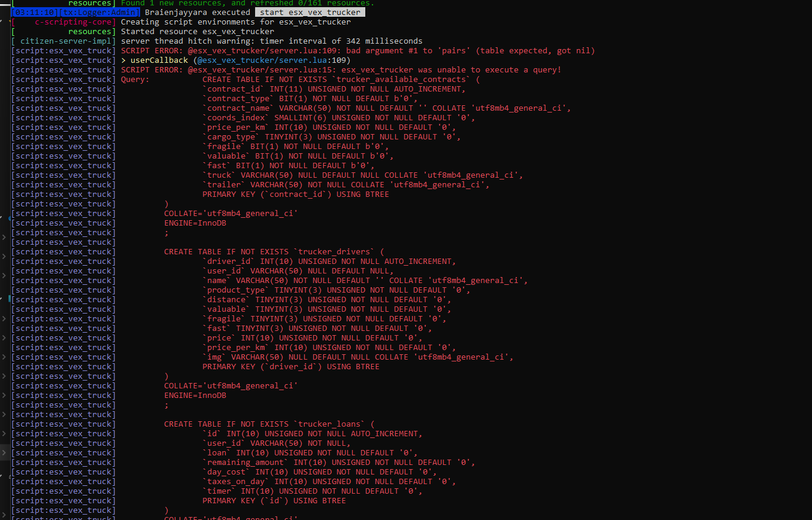Click the `cargo_type` TINYINT(3) column line
812x520 pixels.
332,137
